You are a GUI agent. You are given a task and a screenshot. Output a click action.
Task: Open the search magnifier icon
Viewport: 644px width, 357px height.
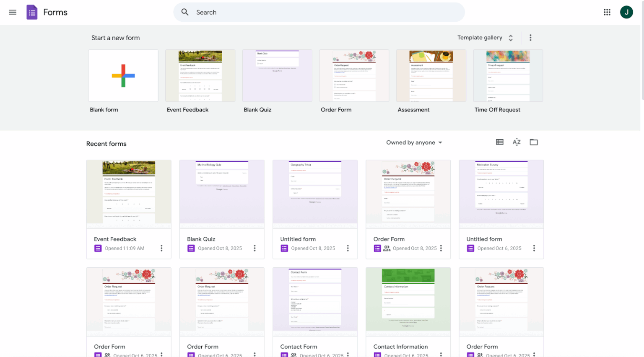(184, 12)
